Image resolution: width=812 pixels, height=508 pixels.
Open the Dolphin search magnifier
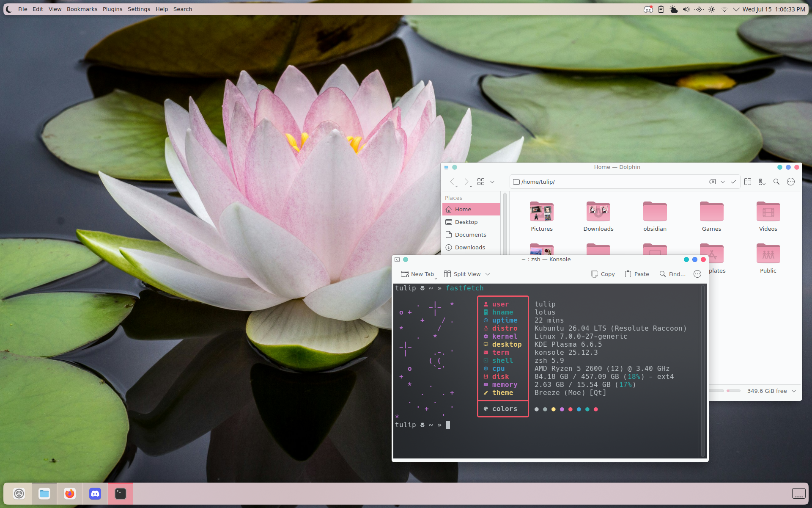coord(776,182)
